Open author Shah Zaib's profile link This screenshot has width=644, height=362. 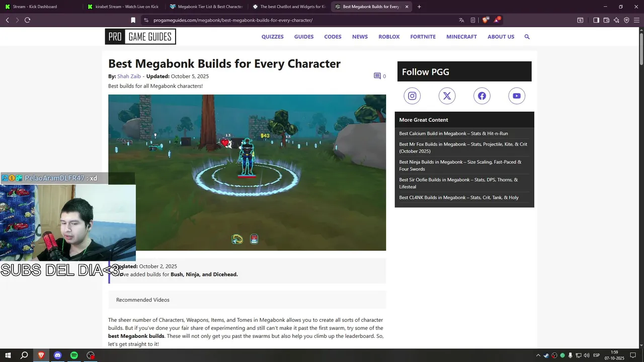pyautogui.click(x=129, y=76)
